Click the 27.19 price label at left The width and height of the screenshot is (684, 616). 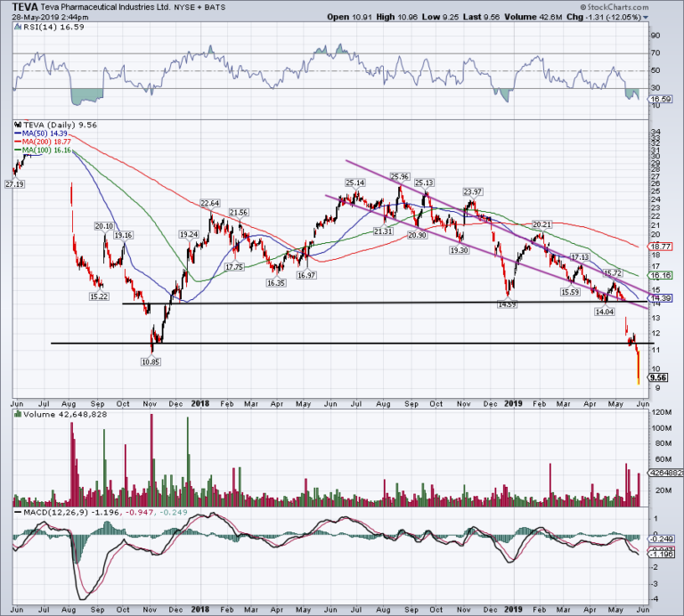pyautogui.click(x=14, y=184)
